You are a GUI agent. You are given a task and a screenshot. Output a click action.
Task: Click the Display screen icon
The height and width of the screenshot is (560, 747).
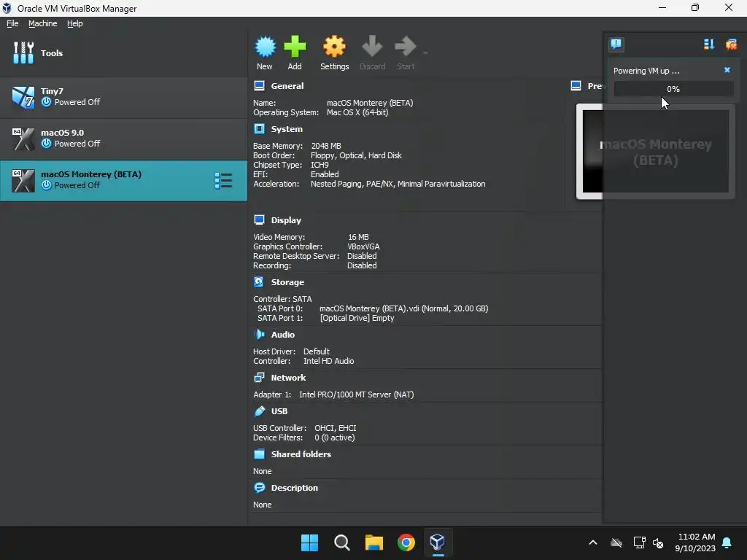point(259,220)
